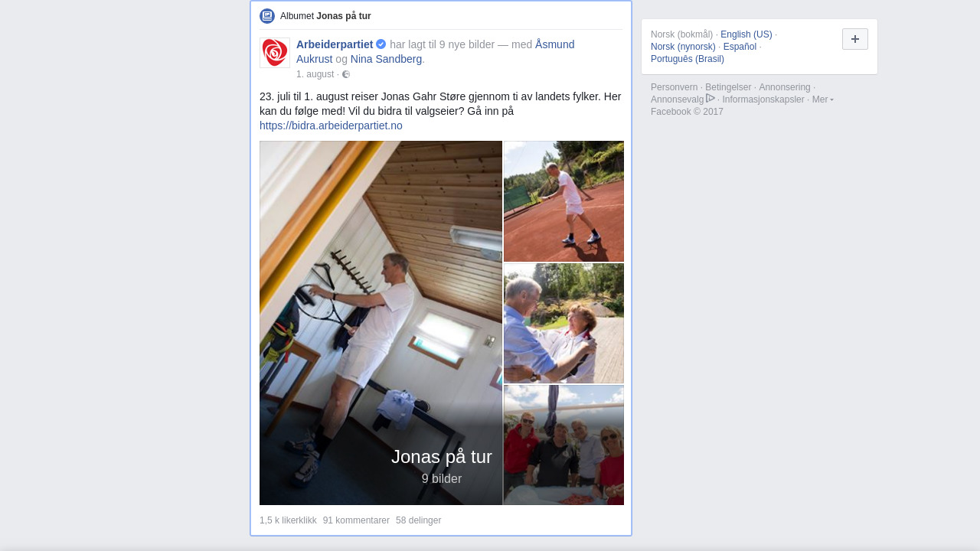Screen dimensions: 980x551
Task: Click the blue verified badge icon
Action: [381, 44]
